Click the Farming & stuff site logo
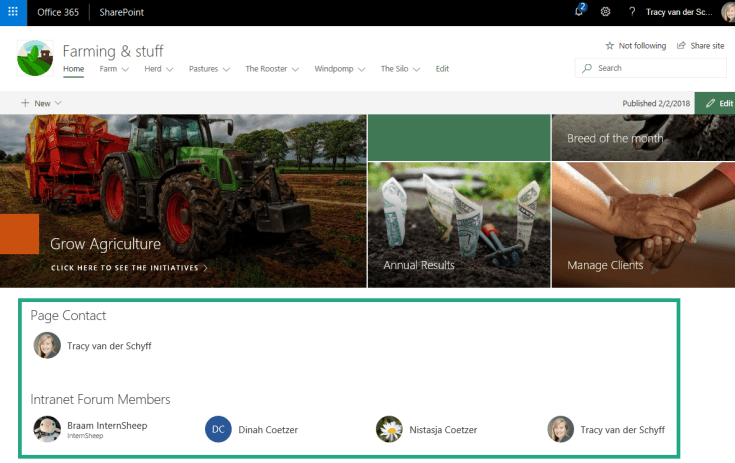 pos(35,58)
